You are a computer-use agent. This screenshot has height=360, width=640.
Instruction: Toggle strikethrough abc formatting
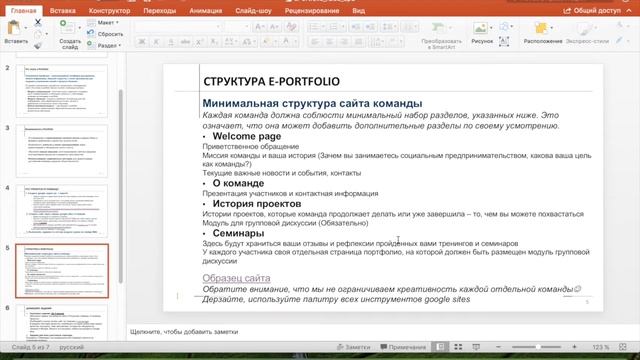point(185,42)
